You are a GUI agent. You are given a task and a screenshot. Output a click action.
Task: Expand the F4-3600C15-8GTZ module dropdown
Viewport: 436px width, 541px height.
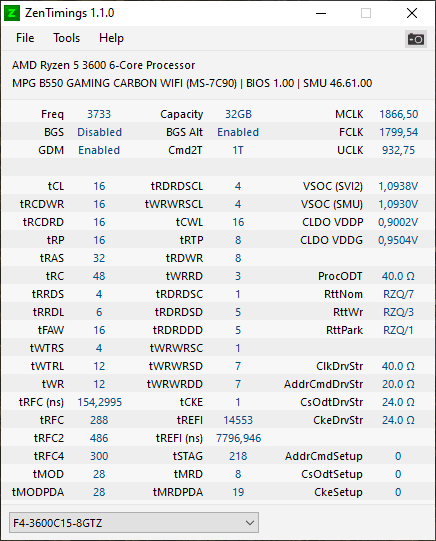pyautogui.click(x=134, y=523)
